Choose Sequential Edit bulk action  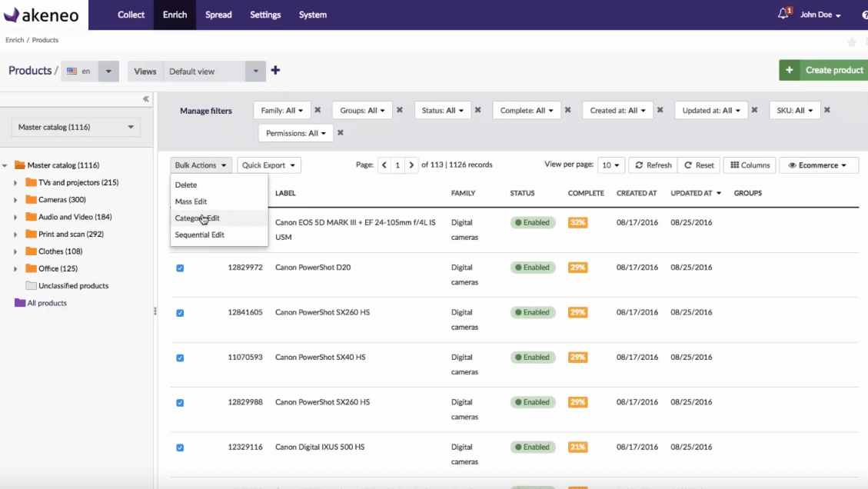click(x=219, y=235)
